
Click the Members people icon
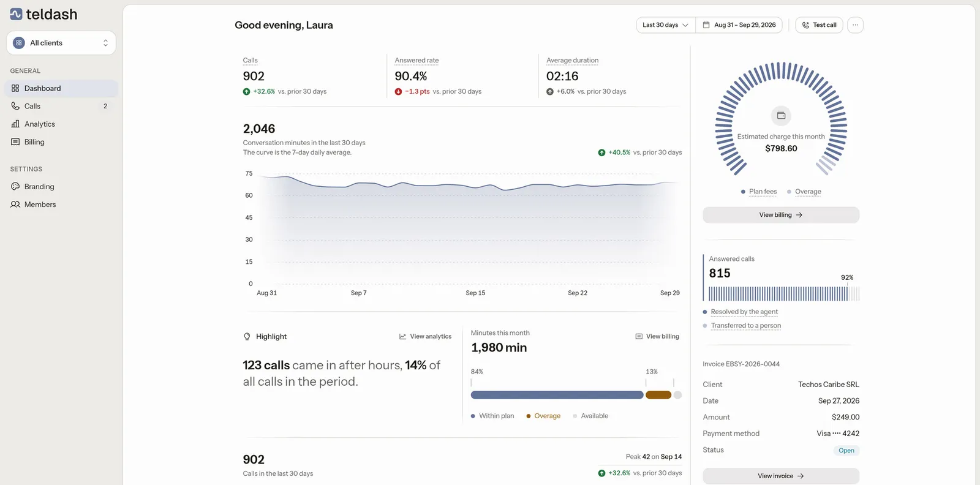click(15, 205)
